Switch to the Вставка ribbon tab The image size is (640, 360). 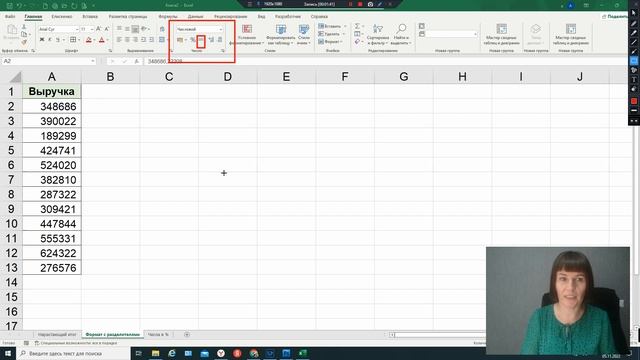[90, 16]
